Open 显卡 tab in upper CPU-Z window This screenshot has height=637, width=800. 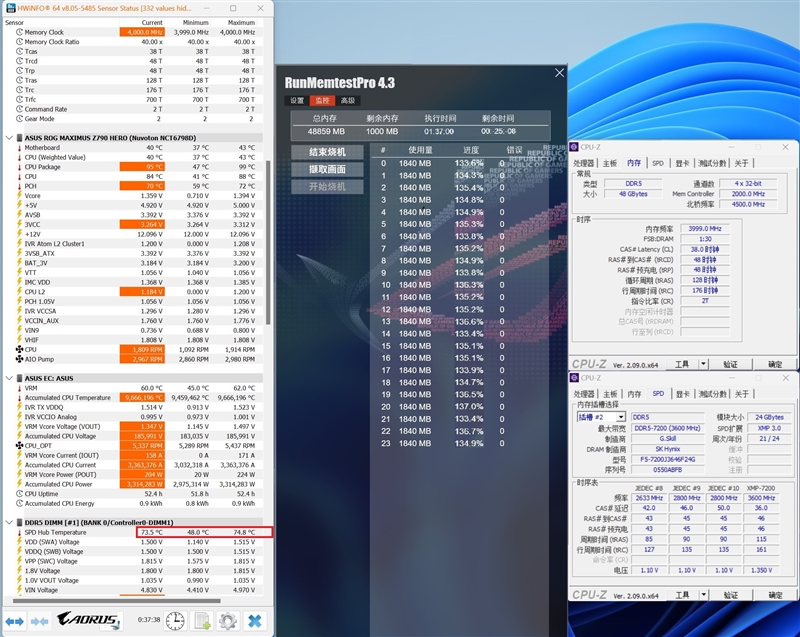[682, 163]
